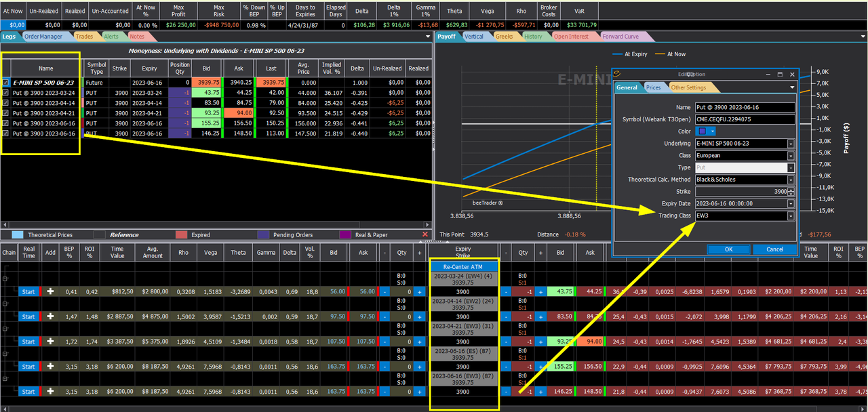Cancel the Edit Option dialog
Image resolution: width=868 pixels, height=412 pixels.
[774, 249]
